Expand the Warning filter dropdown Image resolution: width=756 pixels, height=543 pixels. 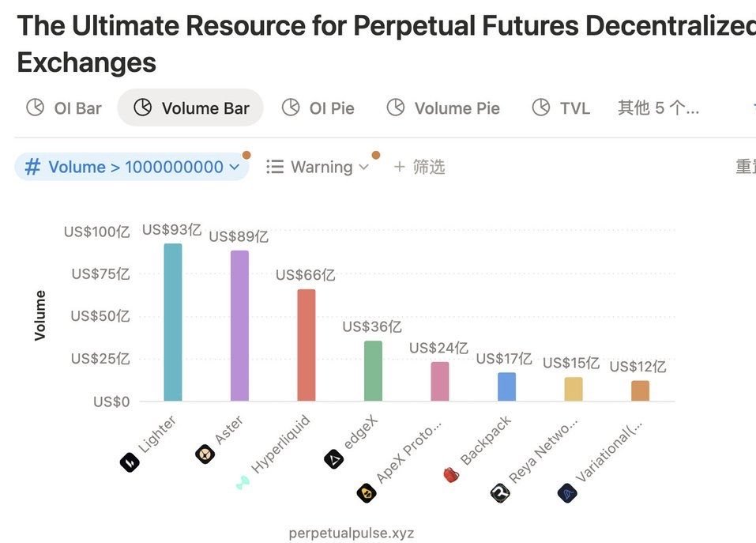[x=318, y=167]
